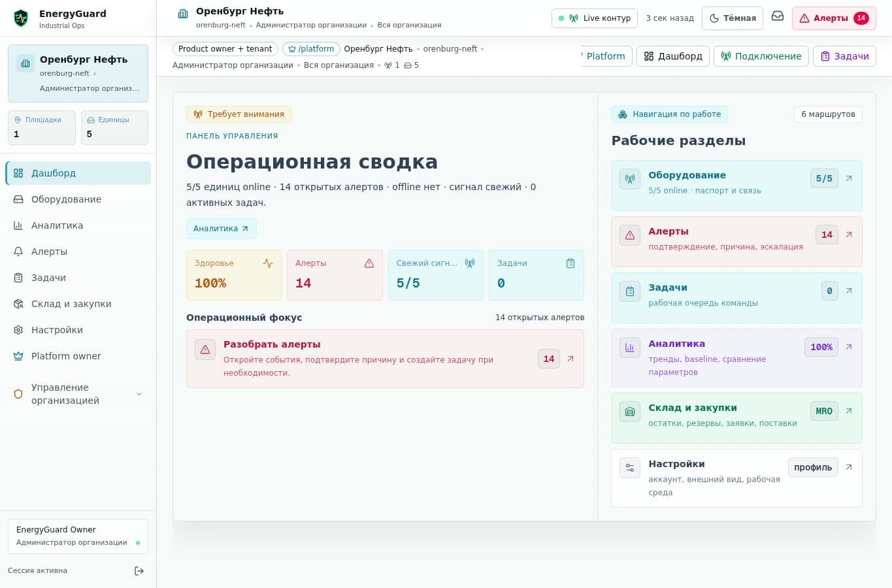
Task: Click the 5/5 badge on Оборудование card
Action: coord(824,178)
